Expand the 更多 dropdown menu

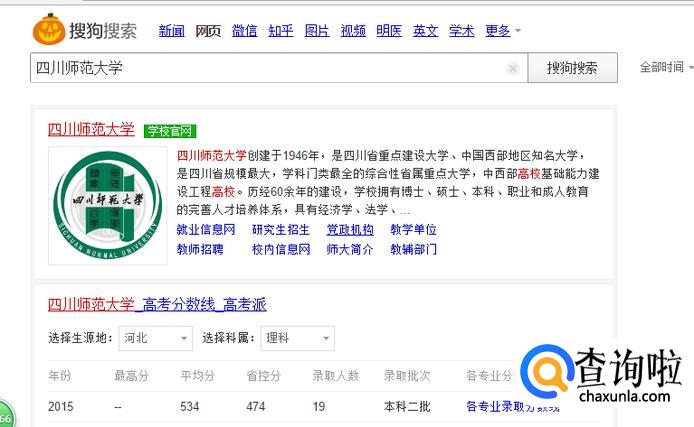(502, 31)
